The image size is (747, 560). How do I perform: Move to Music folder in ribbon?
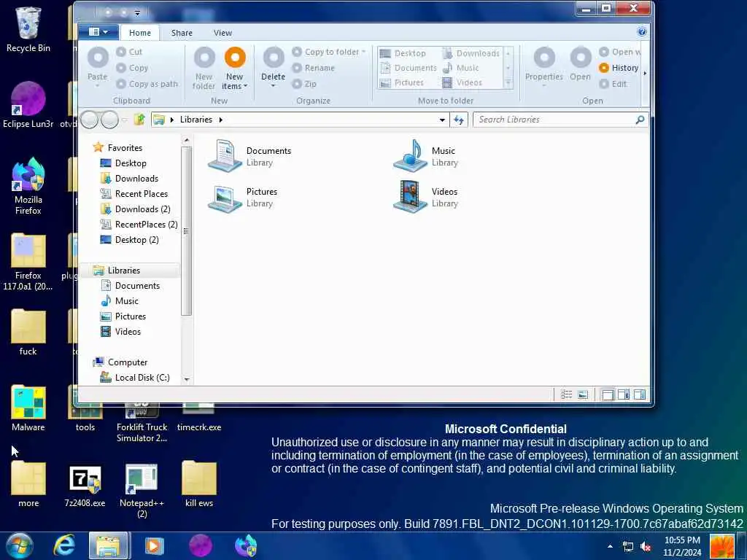coord(460,68)
